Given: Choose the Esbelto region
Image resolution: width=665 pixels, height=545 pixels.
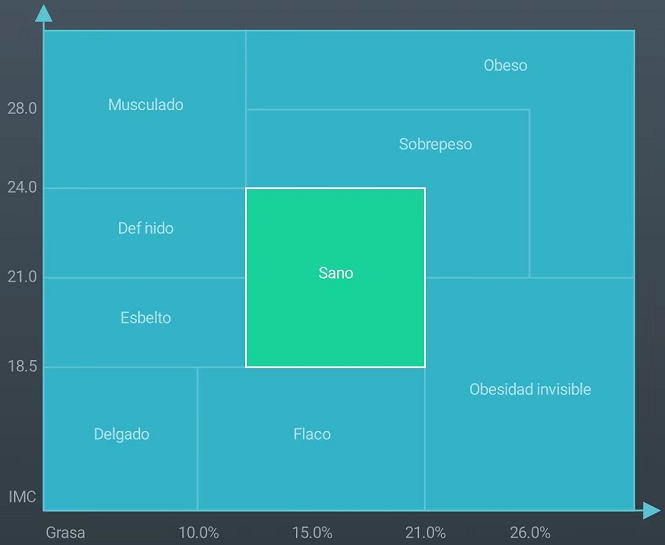Looking at the screenshot, I should pyautogui.click(x=145, y=318).
